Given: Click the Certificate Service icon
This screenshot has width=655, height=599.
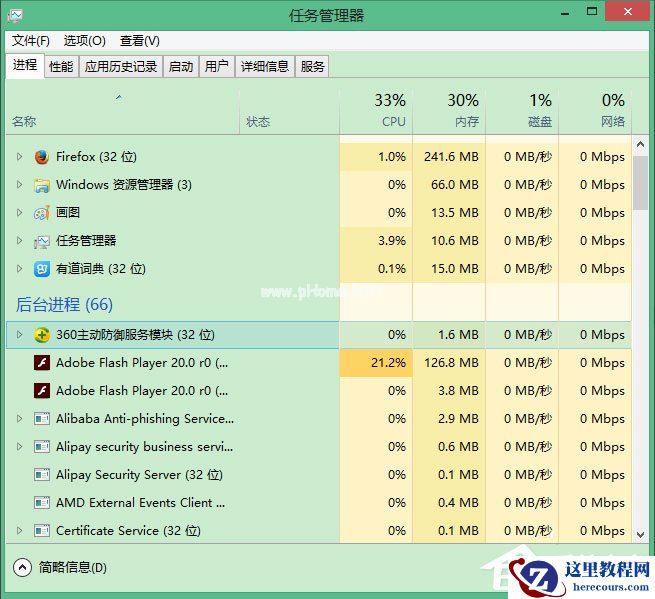Looking at the screenshot, I should [x=42, y=530].
